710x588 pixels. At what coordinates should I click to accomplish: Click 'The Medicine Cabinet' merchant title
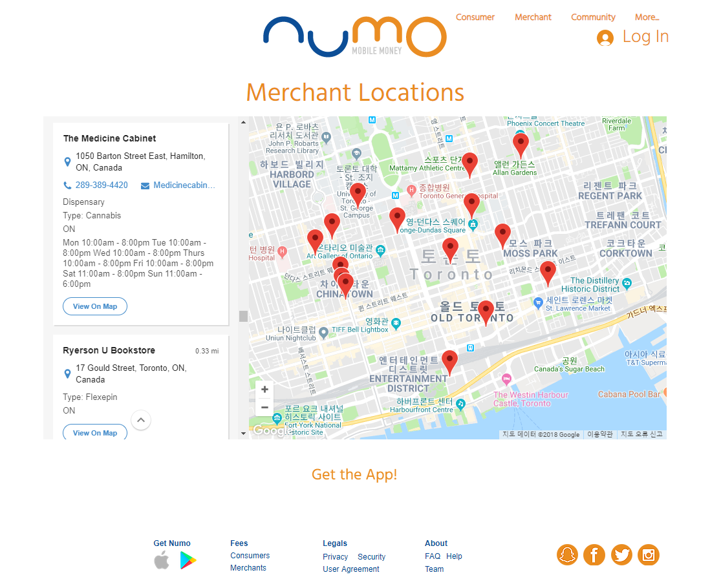pyautogui.click(x=109, y=138)
